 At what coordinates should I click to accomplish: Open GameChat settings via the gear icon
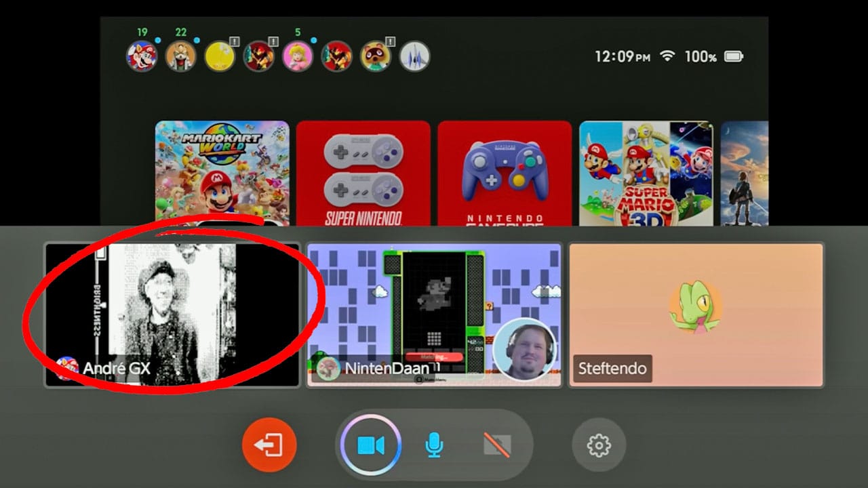pyautogui.click(x=599, y=445)
